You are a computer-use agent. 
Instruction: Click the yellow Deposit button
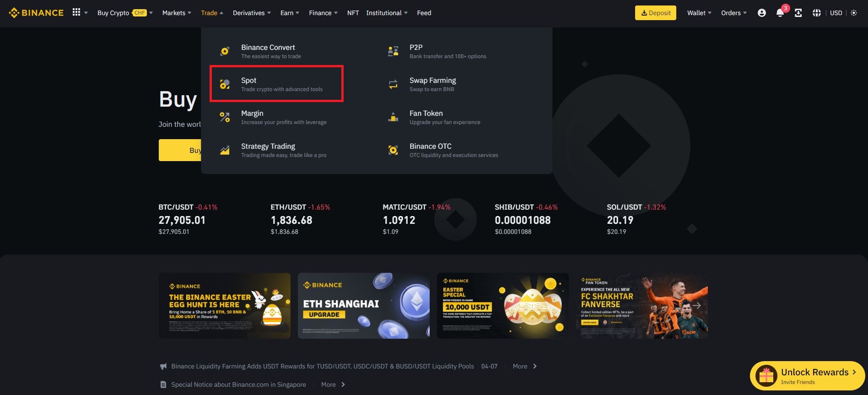tap(655, 13)
